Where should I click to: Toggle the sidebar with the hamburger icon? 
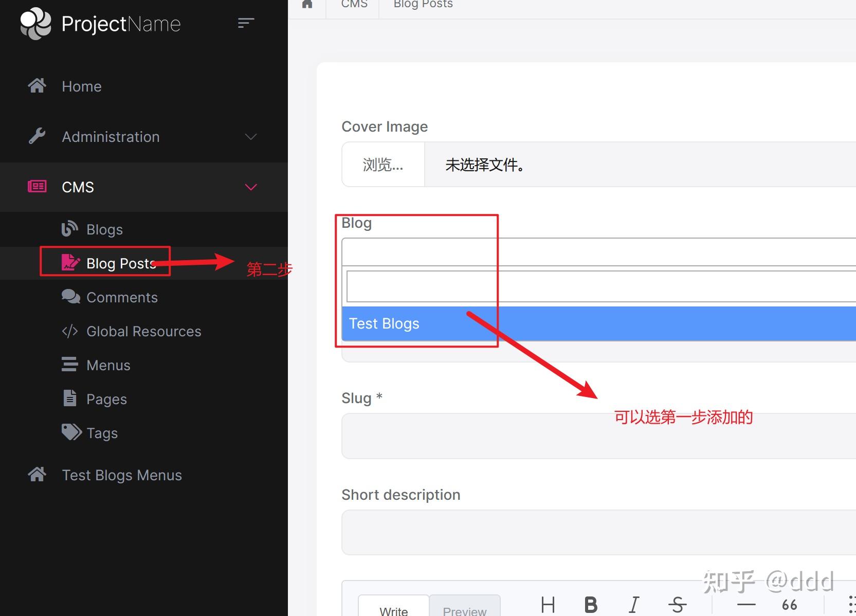[x=246, y=23]
